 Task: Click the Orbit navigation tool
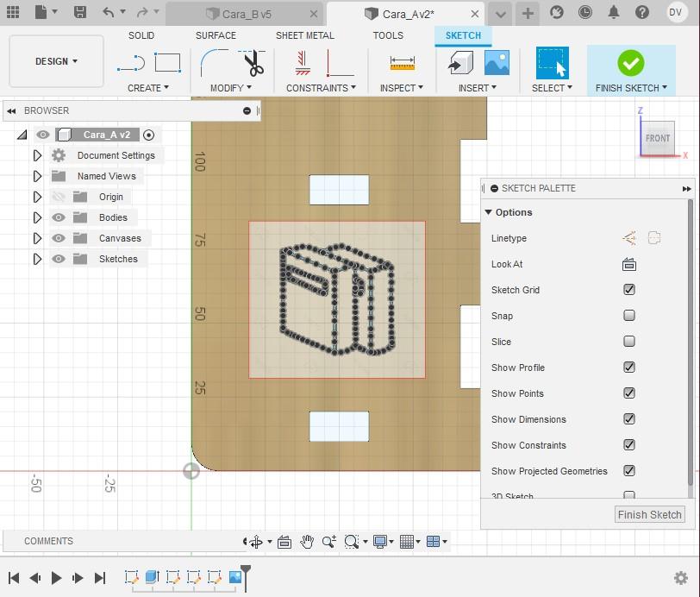[x=256, y=542]
